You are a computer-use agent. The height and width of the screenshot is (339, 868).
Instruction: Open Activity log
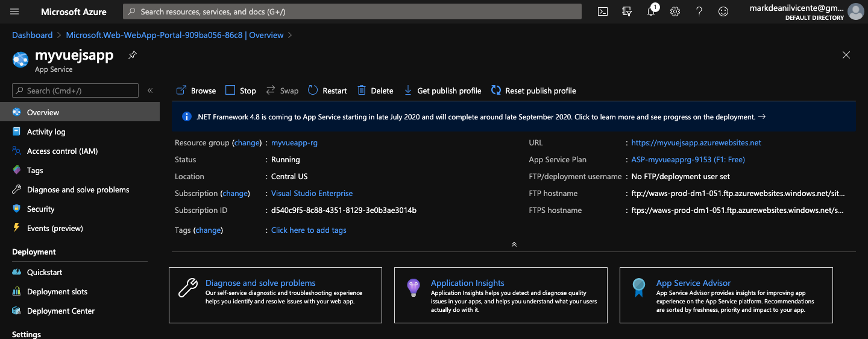point(80,131)
